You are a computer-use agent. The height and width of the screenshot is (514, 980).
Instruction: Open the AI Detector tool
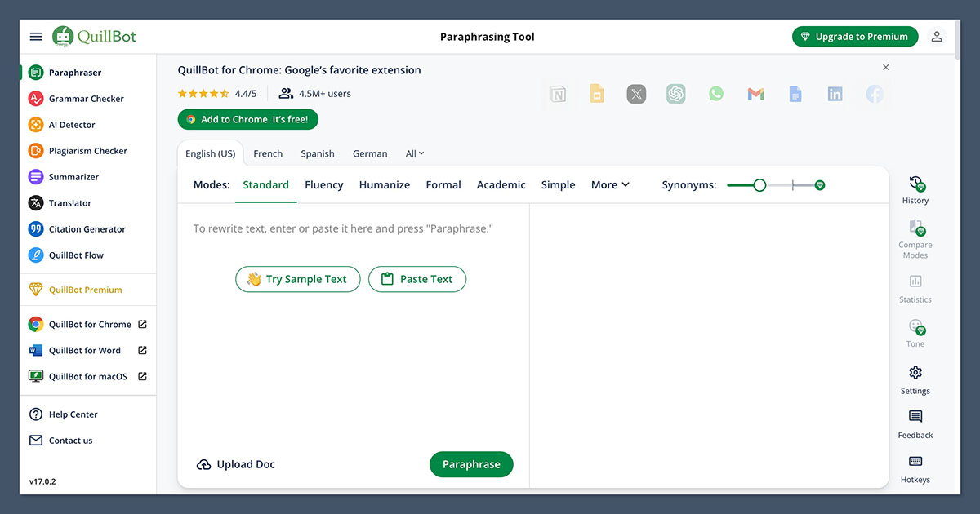(72, 125)
